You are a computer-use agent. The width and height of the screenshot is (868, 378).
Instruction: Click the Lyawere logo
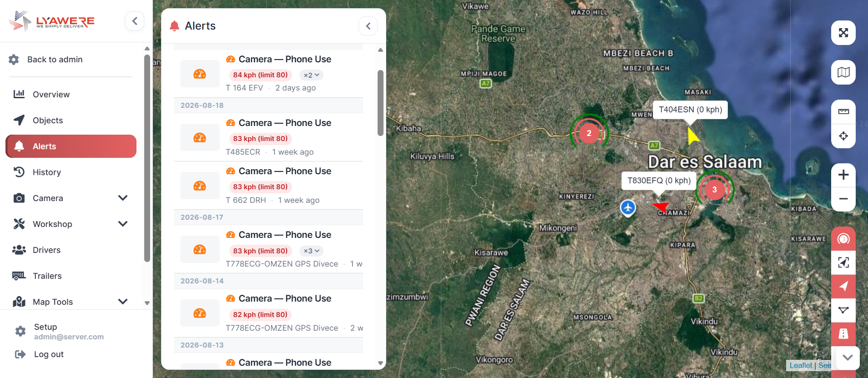(52, 21)
